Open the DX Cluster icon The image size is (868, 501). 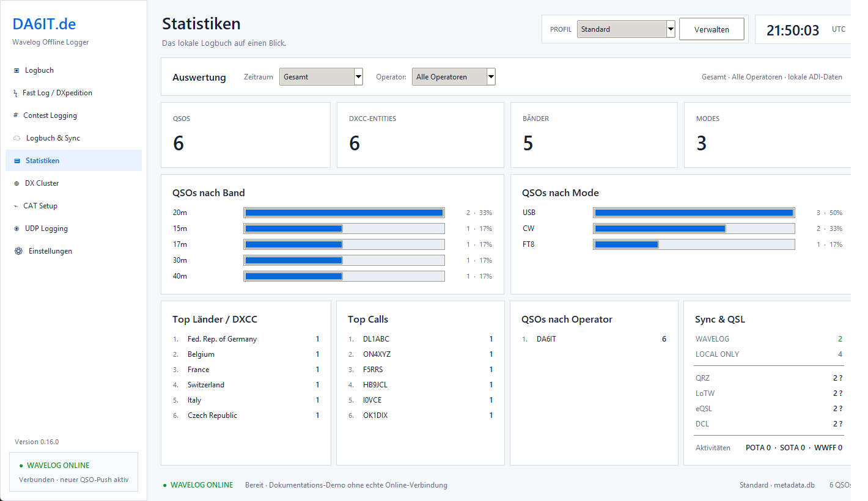[x=17, y=183]
